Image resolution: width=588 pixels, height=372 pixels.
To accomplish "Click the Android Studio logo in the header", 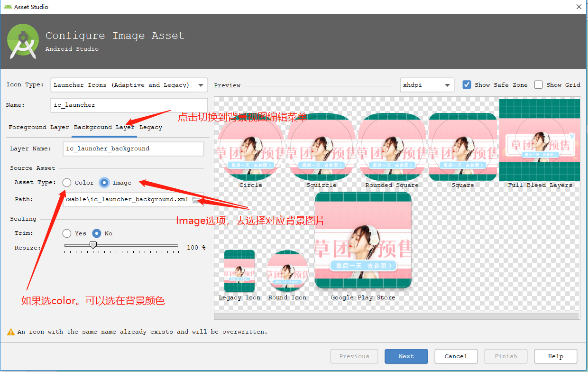I will (x=22, y=41).
